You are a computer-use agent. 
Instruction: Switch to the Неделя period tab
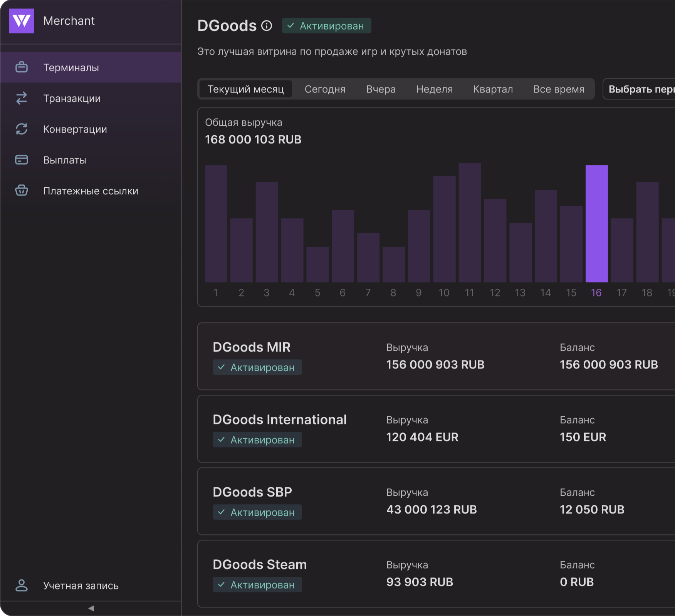tap(434, 89)
